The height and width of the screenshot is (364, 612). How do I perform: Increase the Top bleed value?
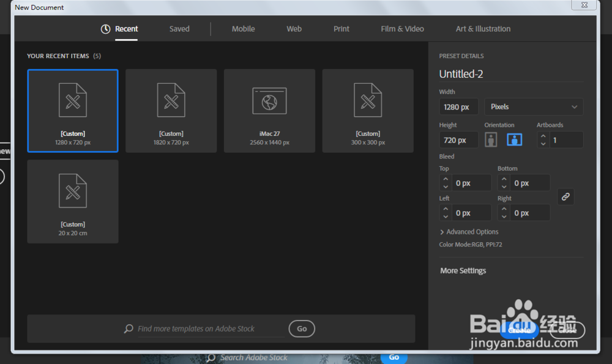click(x=446, y=179)
